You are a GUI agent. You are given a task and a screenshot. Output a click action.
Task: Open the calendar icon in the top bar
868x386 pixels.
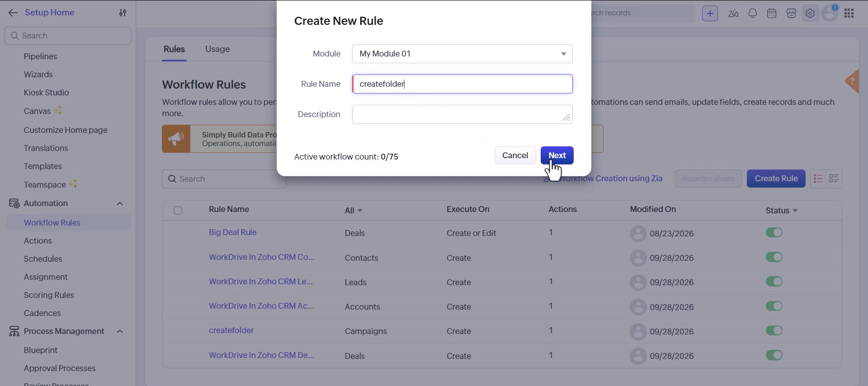tap(772, 13)
